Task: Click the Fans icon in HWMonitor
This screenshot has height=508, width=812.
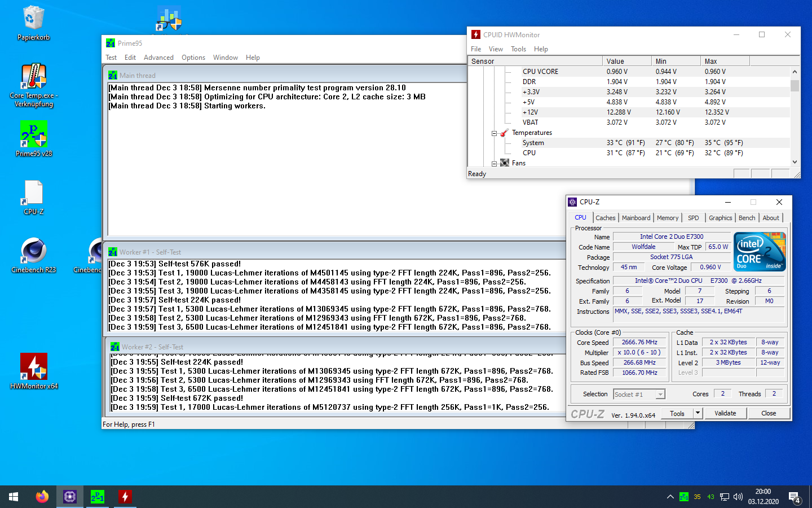Action: click(x=504, y=163)
